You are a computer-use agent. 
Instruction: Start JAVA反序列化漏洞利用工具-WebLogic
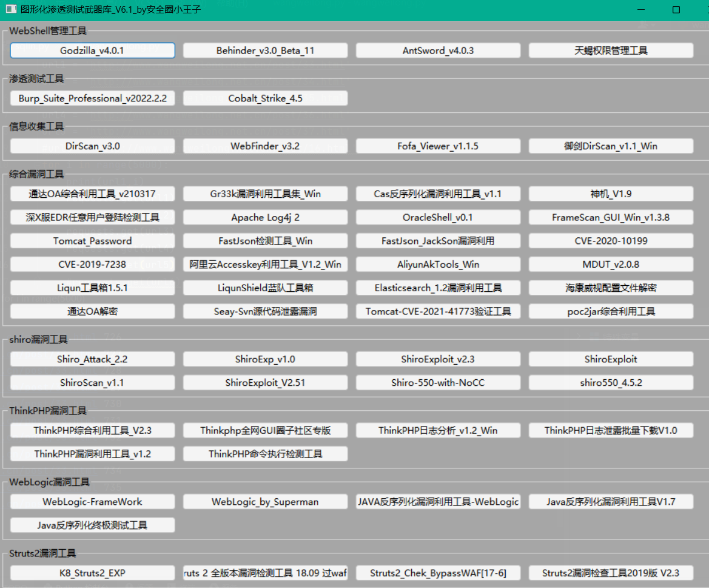[438, 502]
